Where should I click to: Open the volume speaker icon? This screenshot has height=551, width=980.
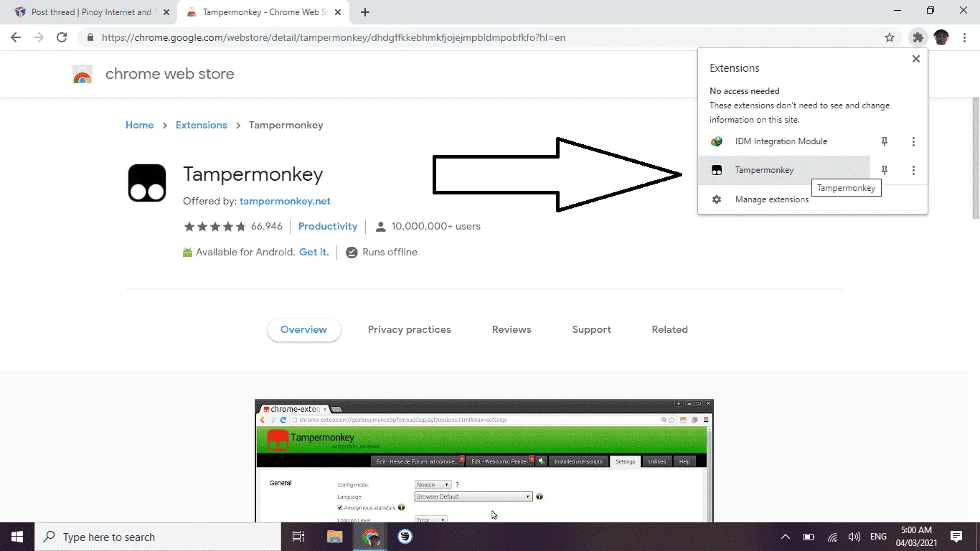pyautogui.click(x=854, y=537)
